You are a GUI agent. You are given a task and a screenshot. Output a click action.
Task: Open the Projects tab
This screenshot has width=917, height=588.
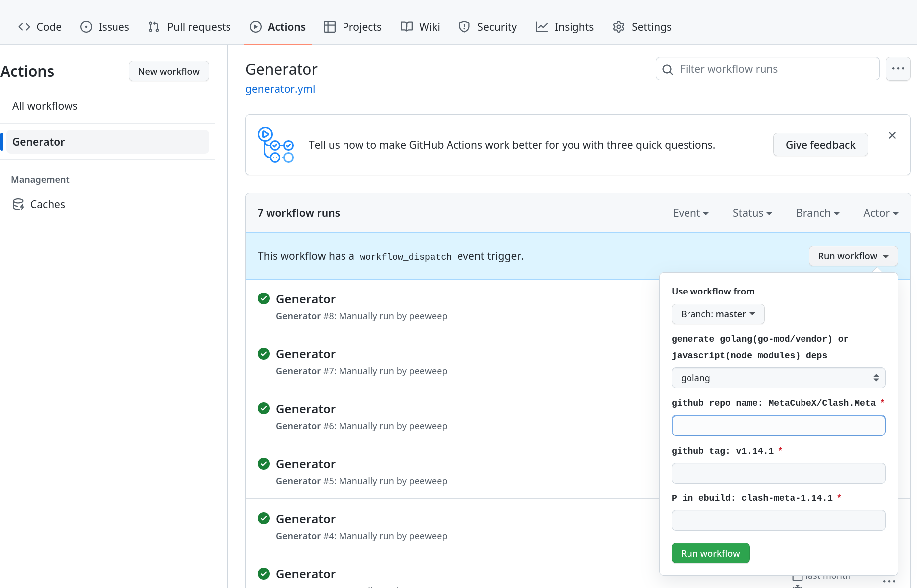click(352, 27)
